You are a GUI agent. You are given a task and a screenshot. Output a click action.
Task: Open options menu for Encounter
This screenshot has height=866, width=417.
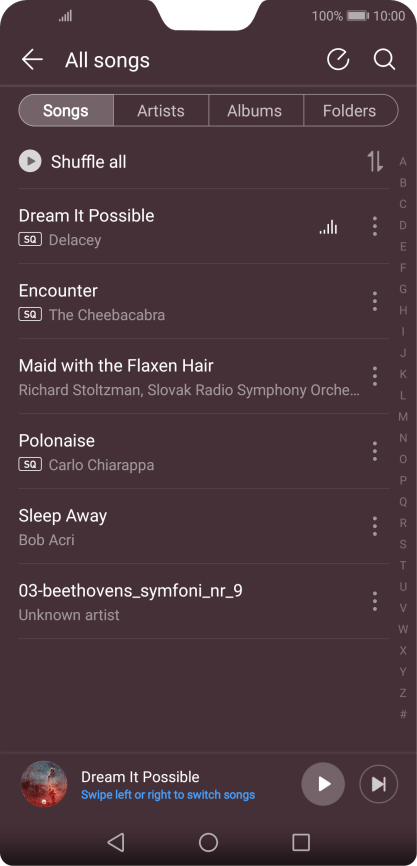coord(375,301)
